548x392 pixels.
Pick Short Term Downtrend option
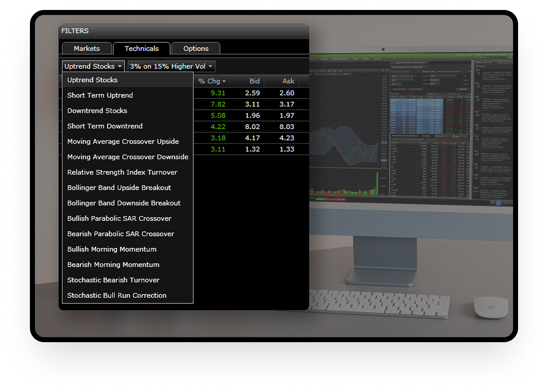point(105,126)
